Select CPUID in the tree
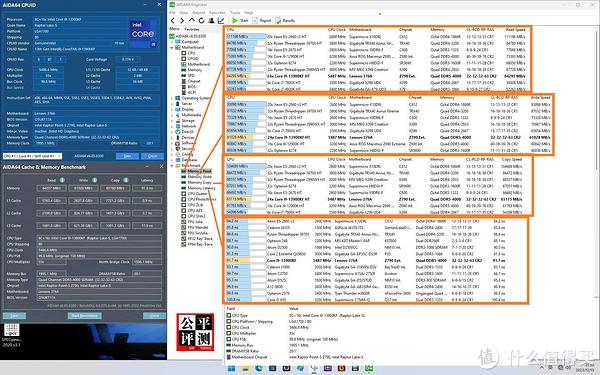Image resolution: width=600 pixels, height=375 pixels. 190,59
